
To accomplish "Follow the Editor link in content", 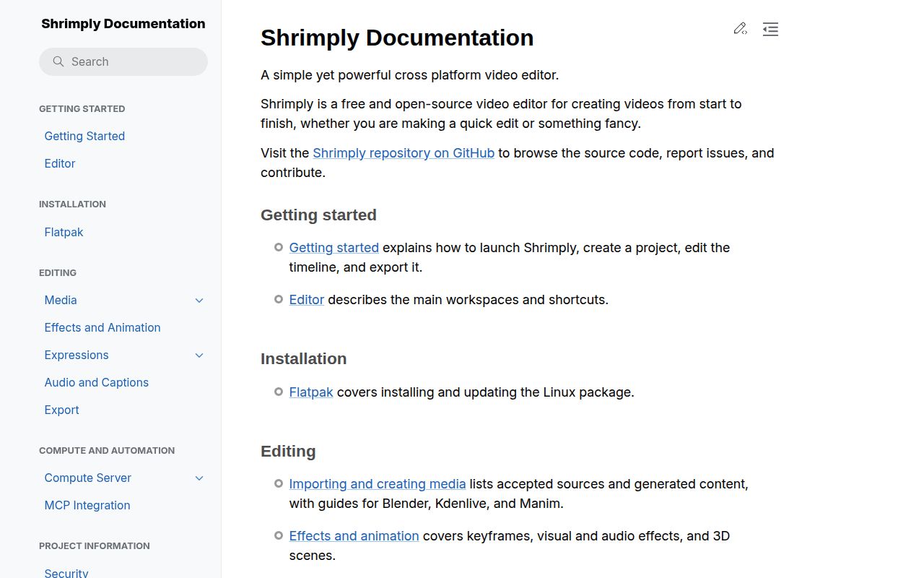I will click(x=307, y=300).
